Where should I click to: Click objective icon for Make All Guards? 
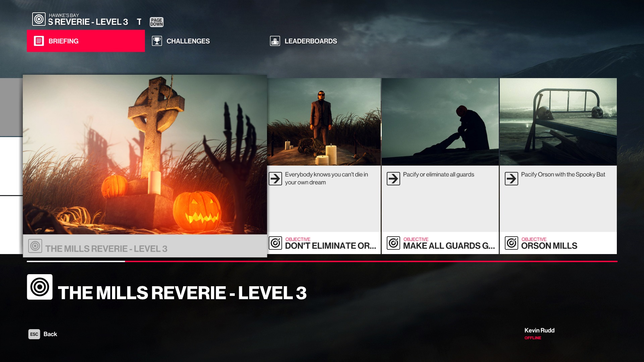[x=393, y=243]
